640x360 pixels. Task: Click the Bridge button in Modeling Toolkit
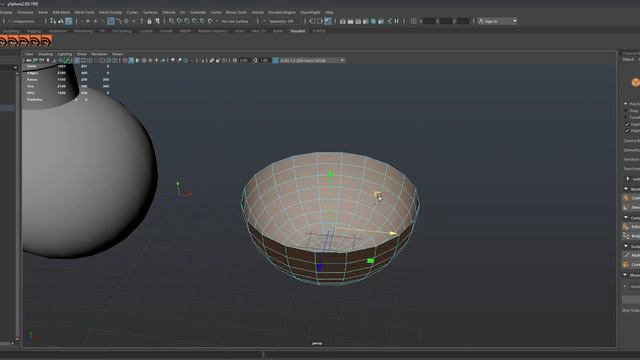point(631,236)
